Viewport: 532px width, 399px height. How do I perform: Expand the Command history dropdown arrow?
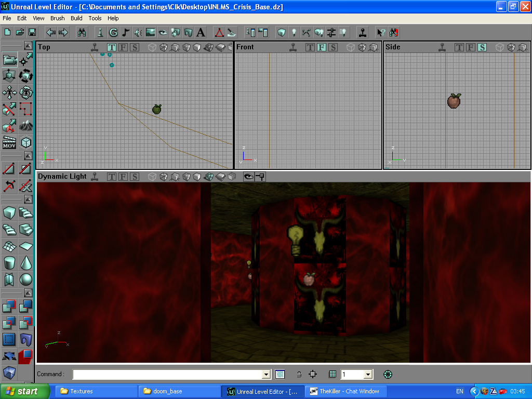(267, 374)
